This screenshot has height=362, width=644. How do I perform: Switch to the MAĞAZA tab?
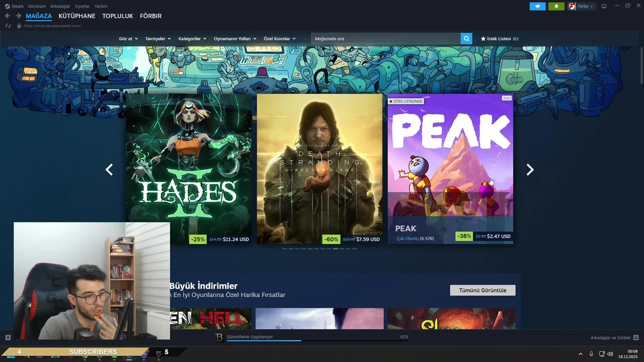tap(39, 16)
